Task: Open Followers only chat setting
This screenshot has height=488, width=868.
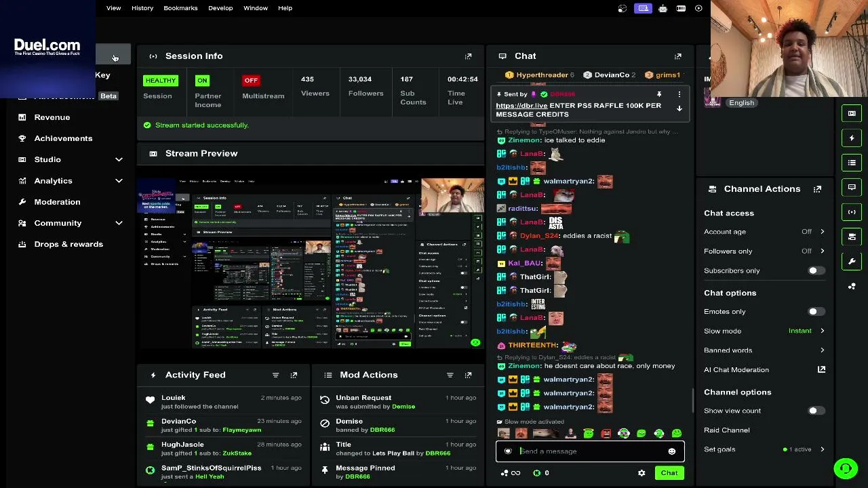Action: coord(764,251)
